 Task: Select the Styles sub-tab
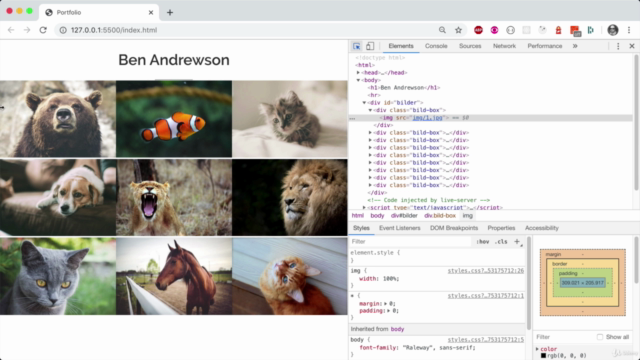coord(361,228)
